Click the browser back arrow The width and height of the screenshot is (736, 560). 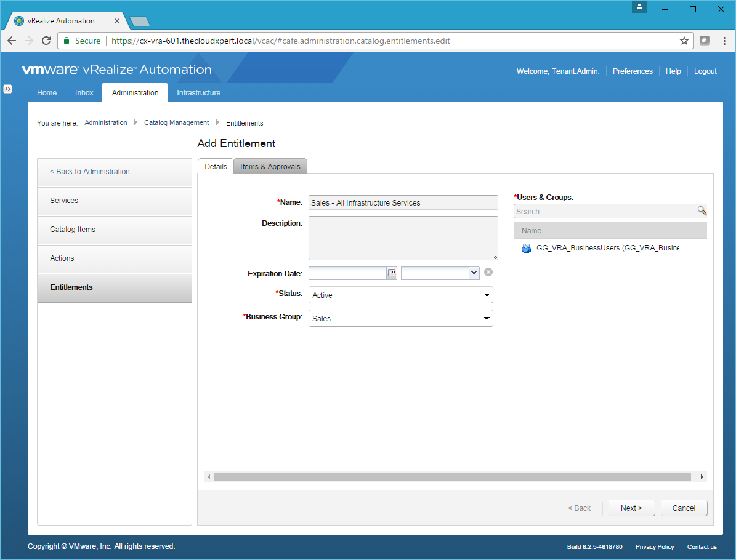(12, 41)
